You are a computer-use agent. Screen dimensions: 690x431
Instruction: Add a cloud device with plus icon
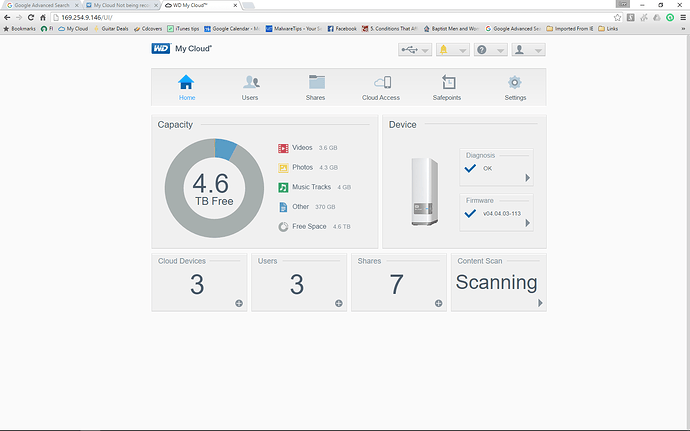(239, 303)
